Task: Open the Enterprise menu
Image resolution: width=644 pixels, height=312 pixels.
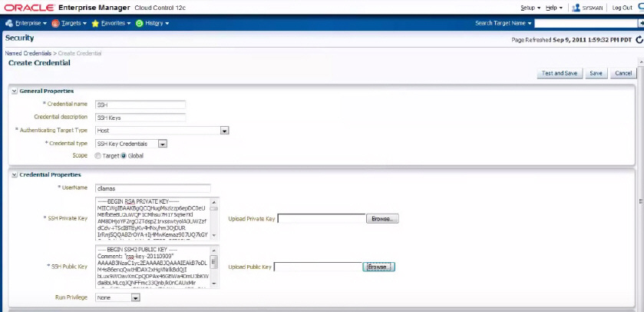Action: tap(31, 23)
